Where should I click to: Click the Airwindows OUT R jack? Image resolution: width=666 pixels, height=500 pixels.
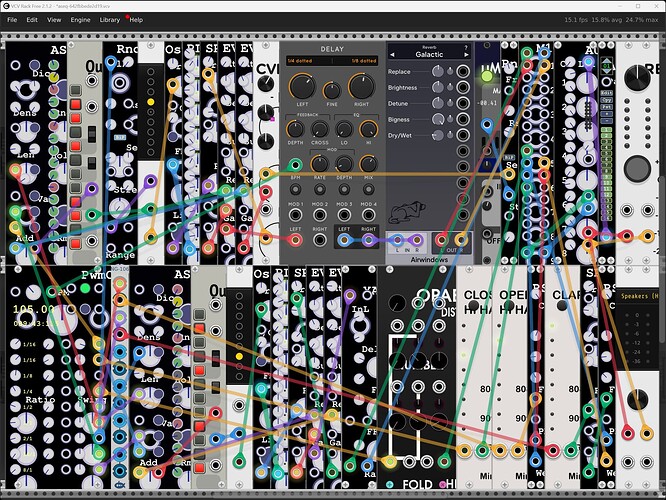[x=461, y=240]
